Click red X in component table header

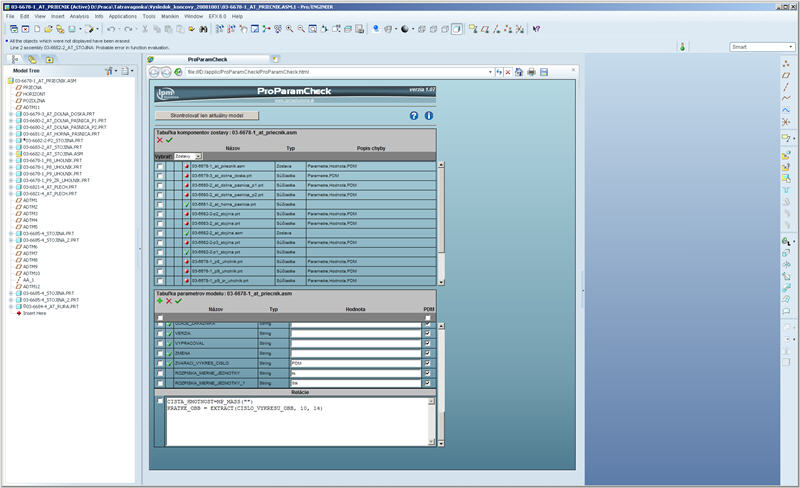pos(160,140)
